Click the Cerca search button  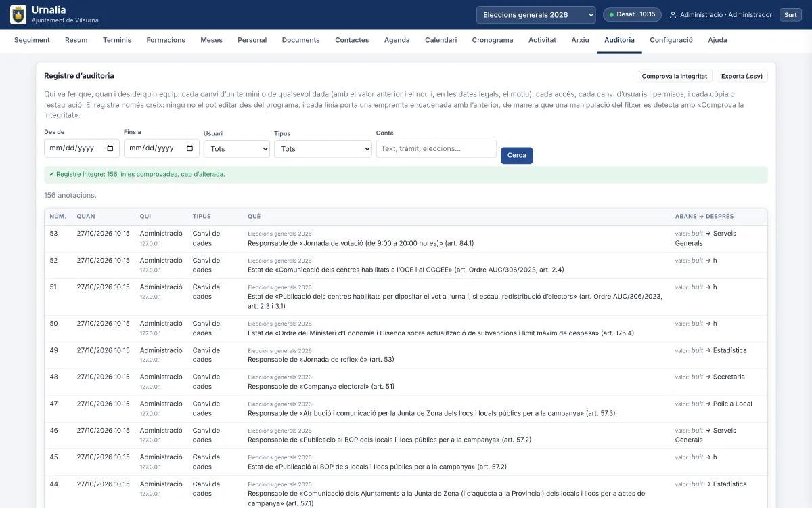point(517,156)
